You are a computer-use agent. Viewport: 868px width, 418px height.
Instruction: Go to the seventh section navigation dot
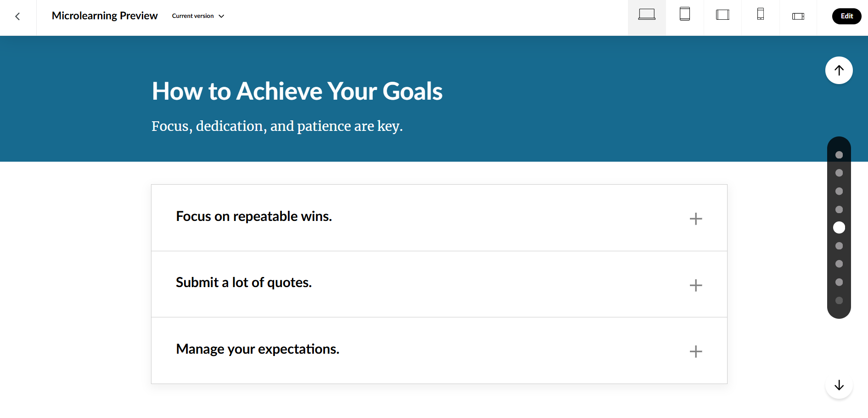click(839, 264)
